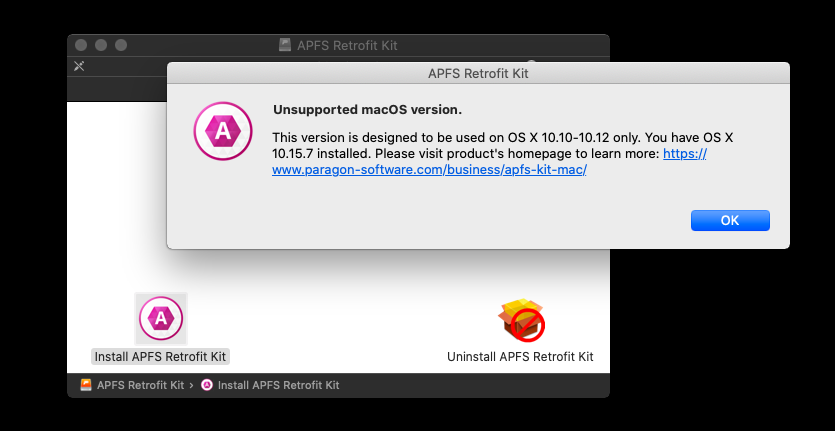Select Install APFS Retrofit Kit in the path bar
This screenshot has width=835, height=431.
(279, 385)
